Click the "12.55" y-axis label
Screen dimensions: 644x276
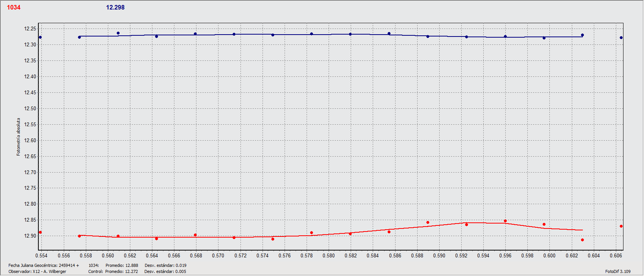30,125
